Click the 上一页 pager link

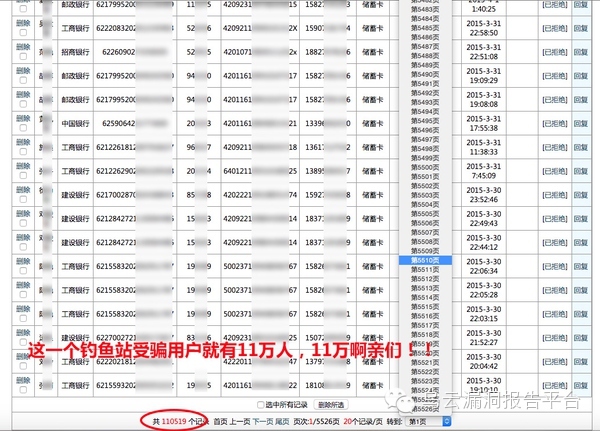[240, 421]
